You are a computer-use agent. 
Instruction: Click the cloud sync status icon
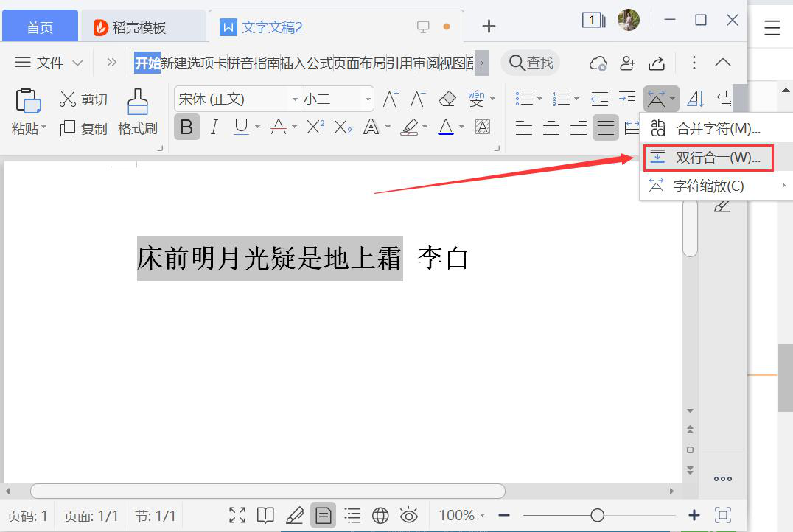[x=598, y=63]
